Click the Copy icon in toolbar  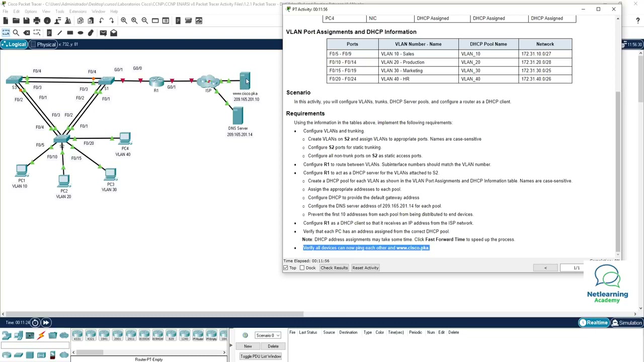tap(80, 21)
